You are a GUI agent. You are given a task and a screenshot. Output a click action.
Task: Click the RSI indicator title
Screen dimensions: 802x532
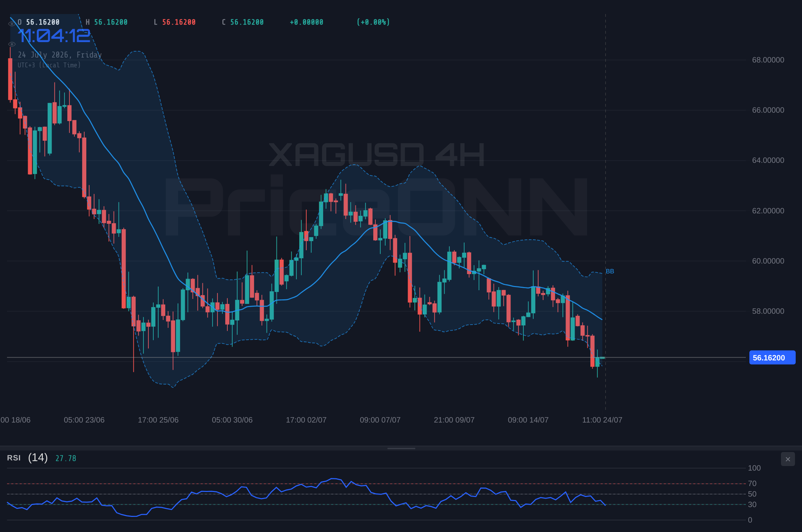point(14,458)
